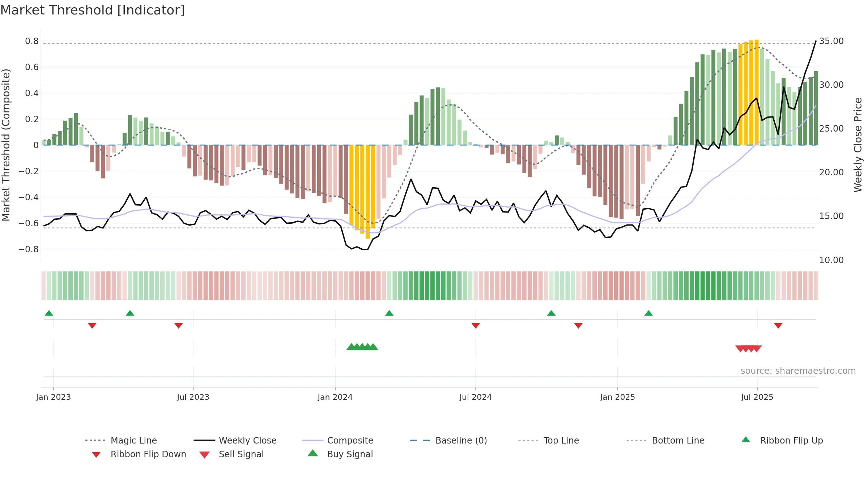Click the Weekly Close Price axis title

pos(858,145)
